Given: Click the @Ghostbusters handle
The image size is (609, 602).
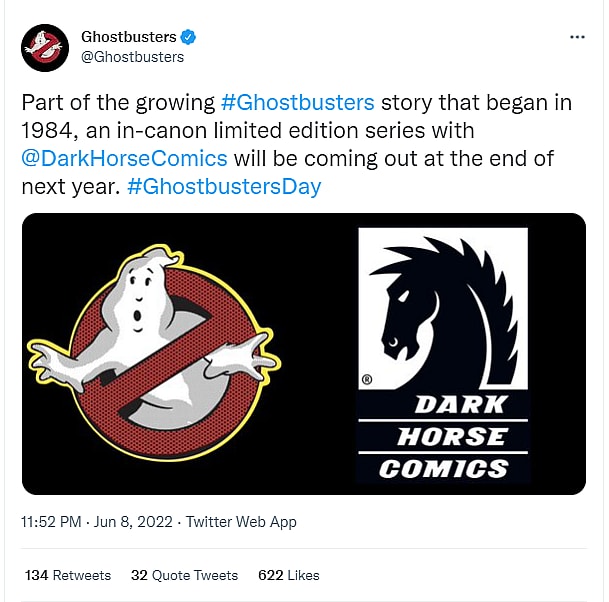Looking at the screenshot, I should pyautogui.click(x=132, y=57).
